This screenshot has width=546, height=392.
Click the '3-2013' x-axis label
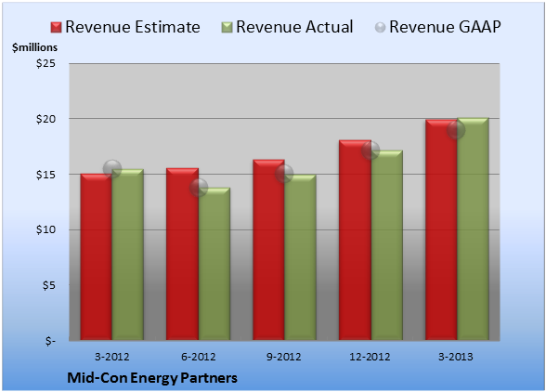pos(456,357)
